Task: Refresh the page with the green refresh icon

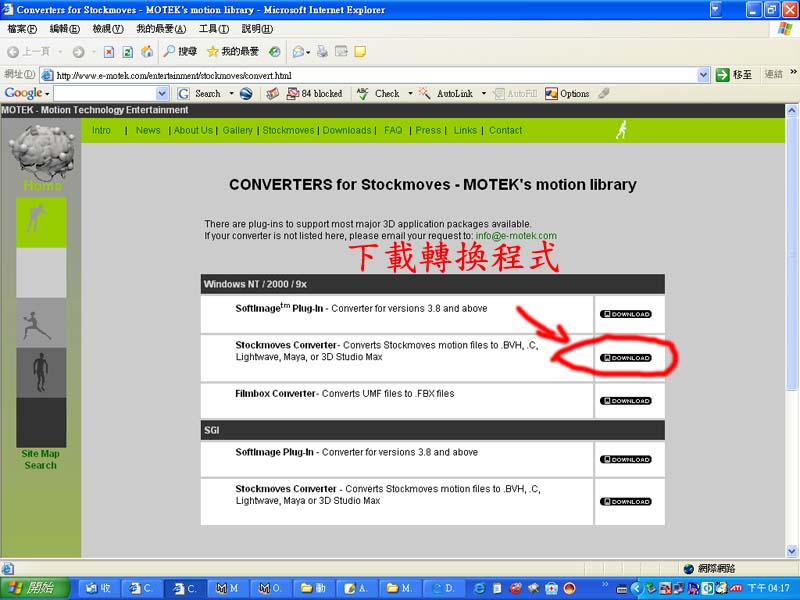Action: [128, 52]
